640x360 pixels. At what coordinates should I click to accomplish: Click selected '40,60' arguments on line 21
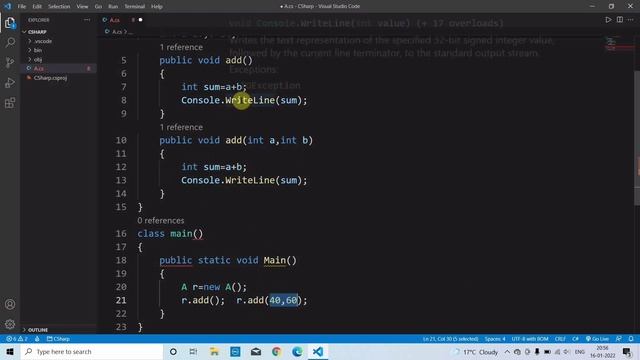[x=283, y=300]
